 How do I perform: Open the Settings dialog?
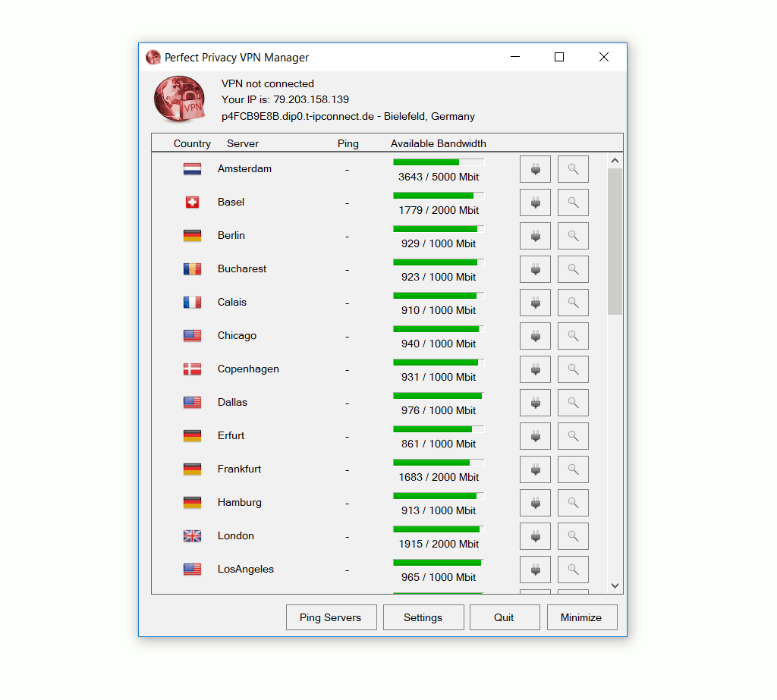pyautogui.click(x=423, y=617)
